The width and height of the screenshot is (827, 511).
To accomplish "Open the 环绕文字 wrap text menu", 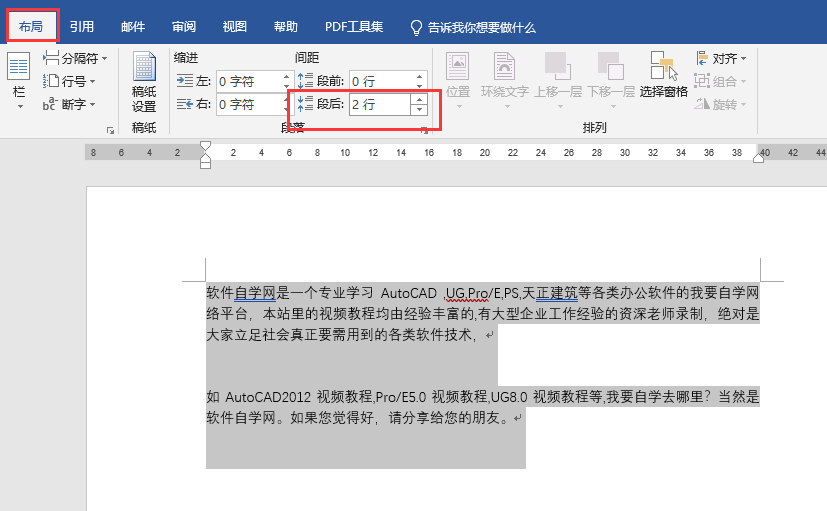I will [x=505, y=81].
